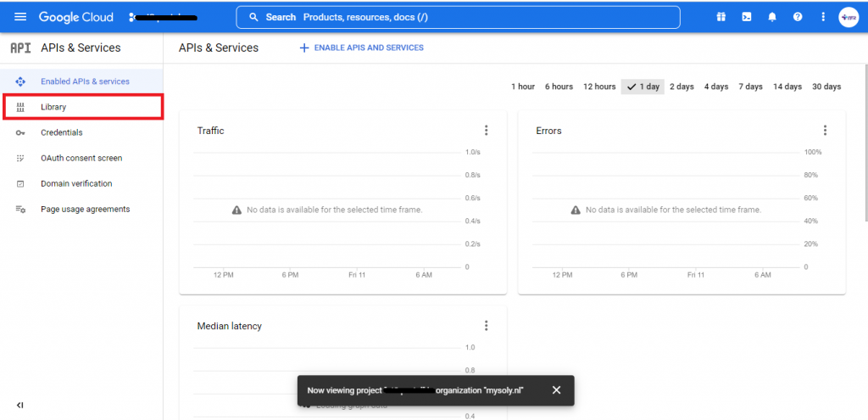Screen dimensions: 868x420
Task: Select the 14 days time range
Action: [x=787, y=87]
